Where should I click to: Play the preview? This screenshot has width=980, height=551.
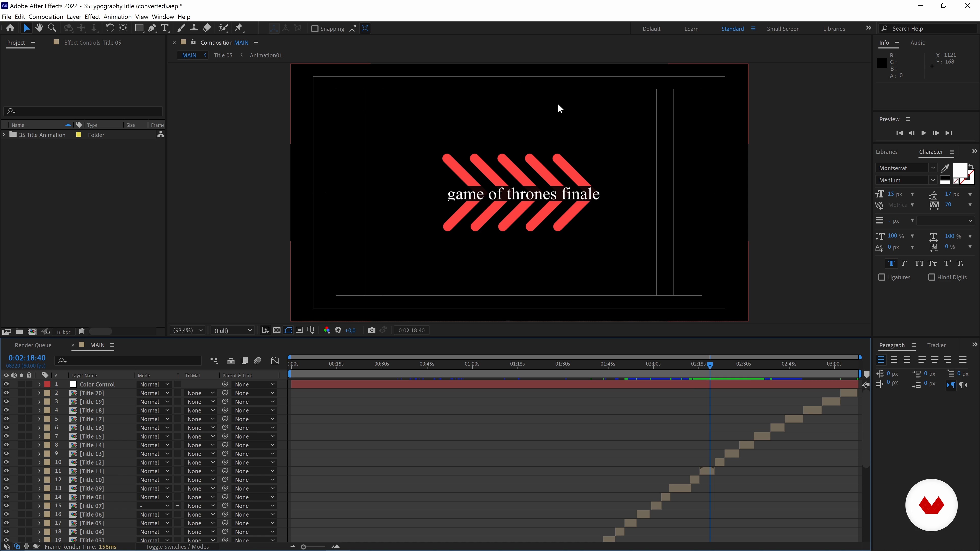(923, 133)
